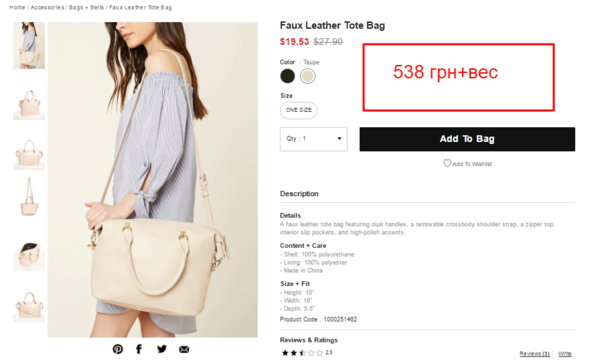Share the bag on Pinterest
This screenshot has width=600, height=361.
click(x=118, y=349)
